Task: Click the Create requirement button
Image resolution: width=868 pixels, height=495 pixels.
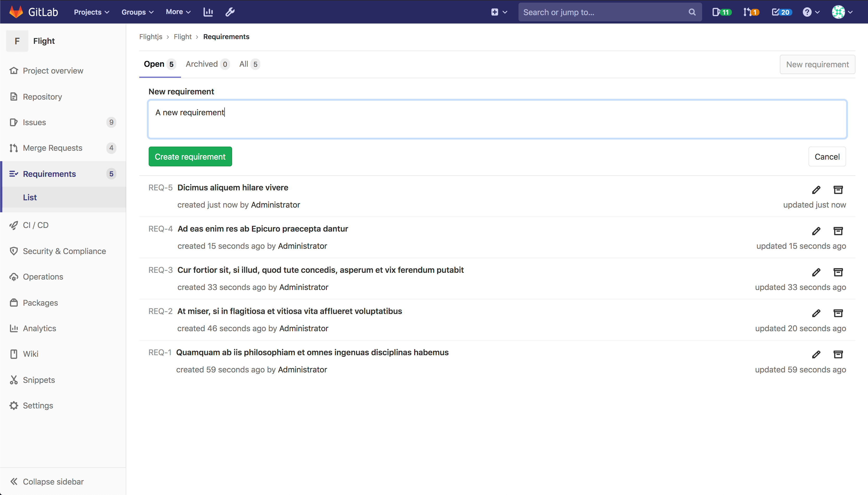Action: 190,156
